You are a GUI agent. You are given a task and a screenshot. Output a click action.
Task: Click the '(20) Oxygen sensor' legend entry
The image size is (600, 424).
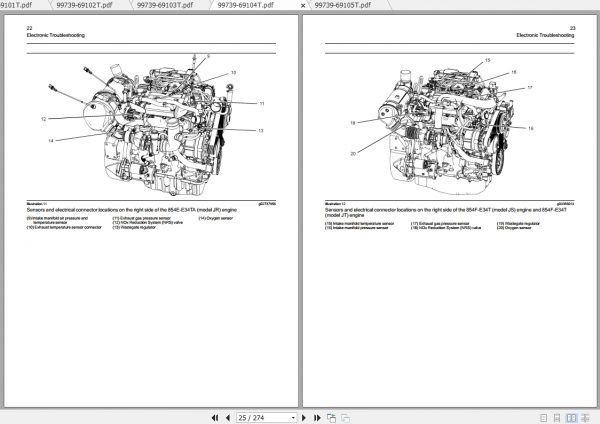click(514, 228)
